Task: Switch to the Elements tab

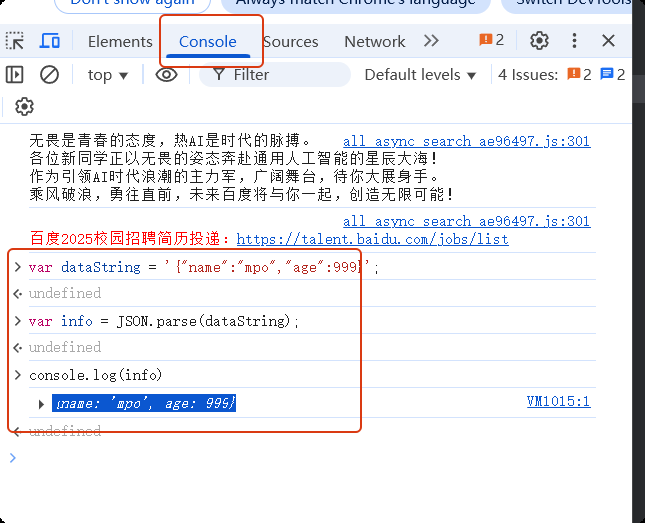Action: (x=120, y=42)
